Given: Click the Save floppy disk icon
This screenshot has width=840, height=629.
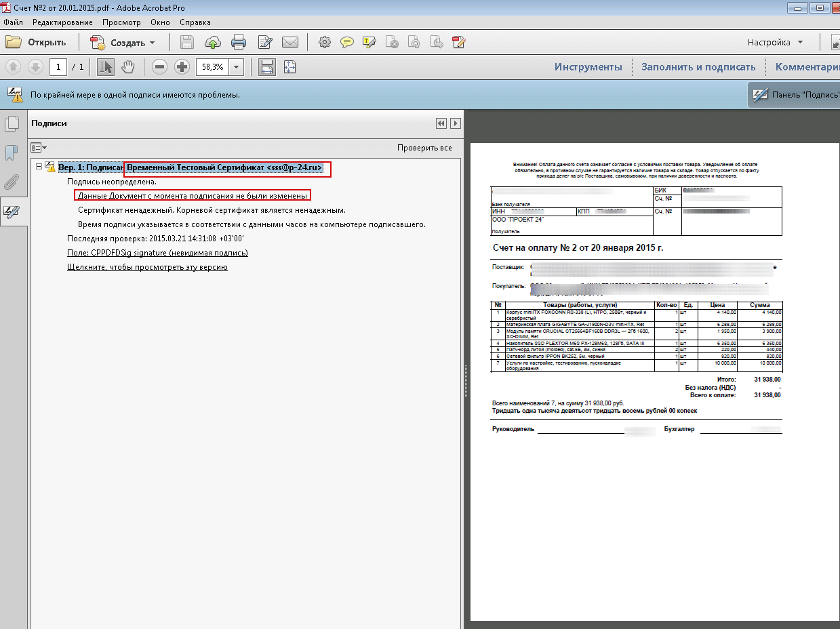Looking at the screenshot, I should pyautogui.click(x=187, y=42).
